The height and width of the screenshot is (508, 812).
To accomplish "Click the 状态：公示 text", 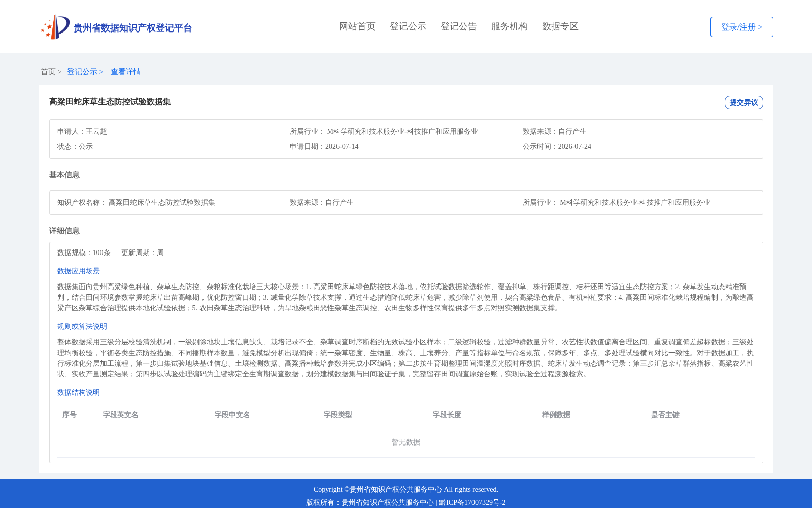I will (75, 146).
